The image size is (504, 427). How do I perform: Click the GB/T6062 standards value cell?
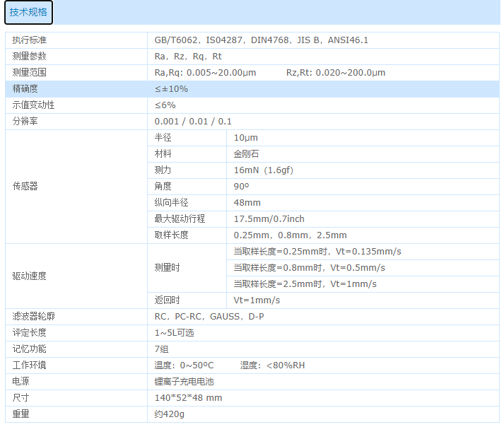tap(261, 40)
